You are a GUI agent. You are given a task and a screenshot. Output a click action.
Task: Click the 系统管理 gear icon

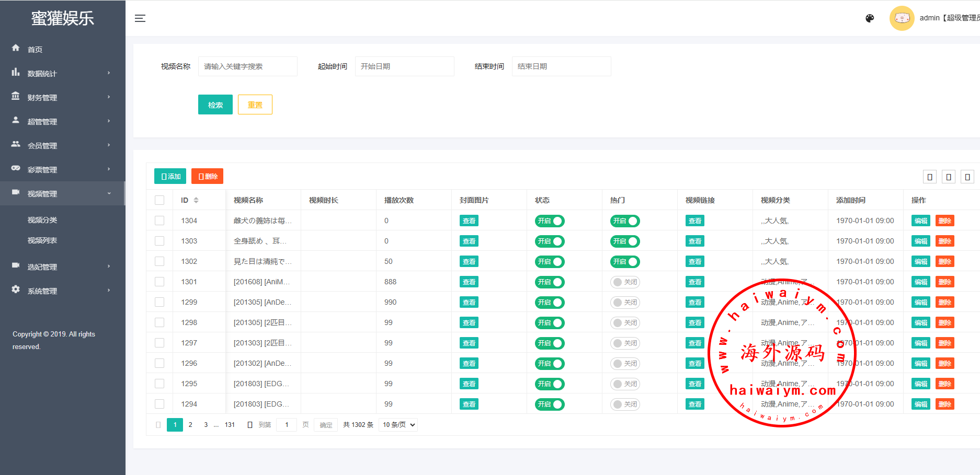[16, 289]
